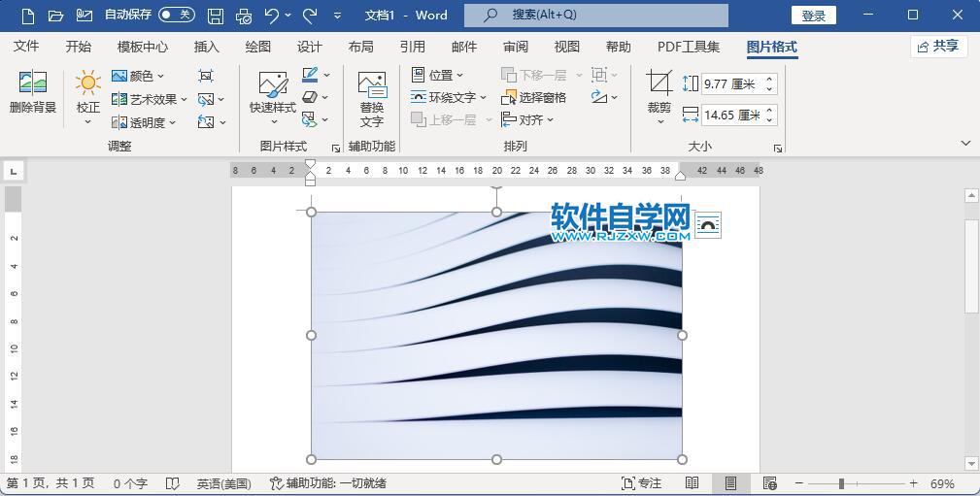Open the customize quick access toolbar menu
980x496 pixels.
click(x=337, y=16)
